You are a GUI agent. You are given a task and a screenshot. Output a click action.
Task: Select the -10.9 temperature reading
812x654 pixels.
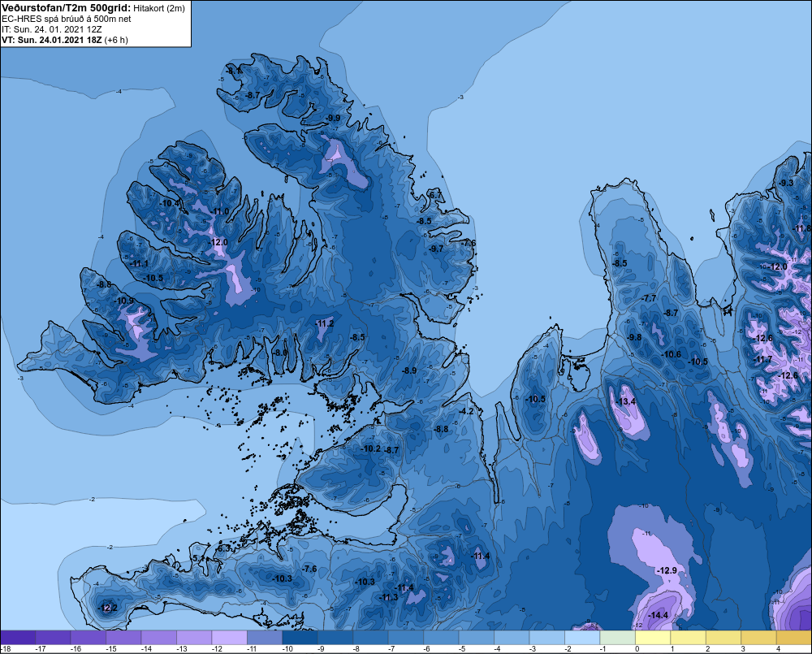click(x=124, y=301)
